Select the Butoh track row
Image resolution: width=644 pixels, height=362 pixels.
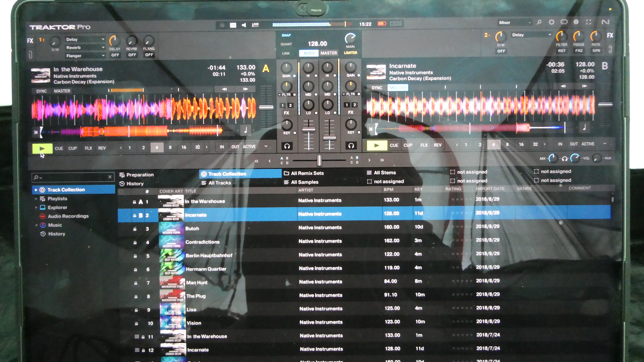pyautogui.click(x=364, y=228)
